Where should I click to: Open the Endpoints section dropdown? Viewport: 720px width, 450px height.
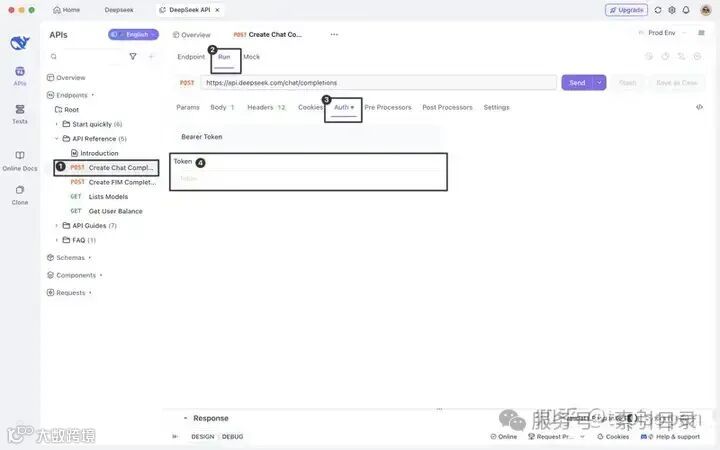point(71,95)
